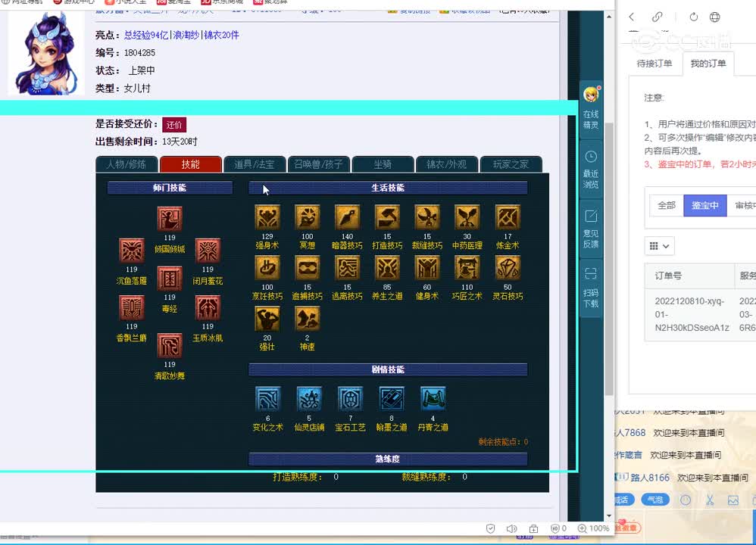Screen dimensions: 756x545
Task: Open the 道具/法宝 tab
Action: (255, 164)
